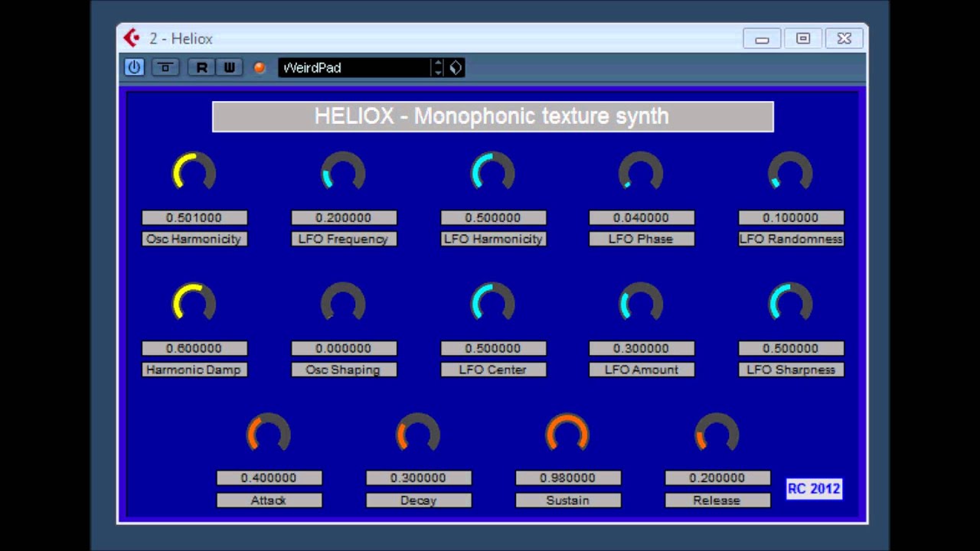The height and width of the screenshot is (551, 980).
Task: Click the Osc Shaping label
Action: click(344, 370)
